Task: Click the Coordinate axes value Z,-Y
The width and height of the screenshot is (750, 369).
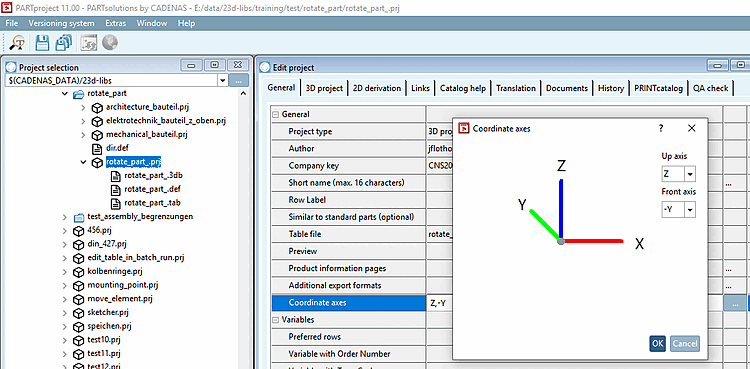Action: [438, 303]
